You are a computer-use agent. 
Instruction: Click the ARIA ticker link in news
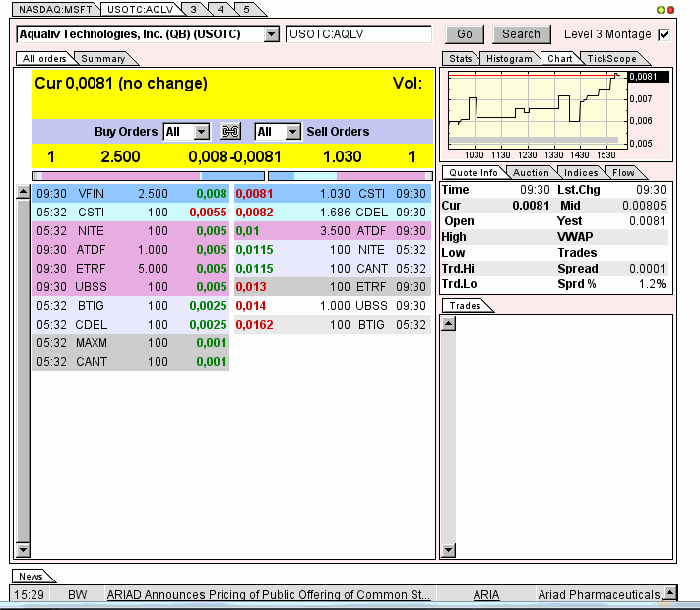[x=486, y=595]
